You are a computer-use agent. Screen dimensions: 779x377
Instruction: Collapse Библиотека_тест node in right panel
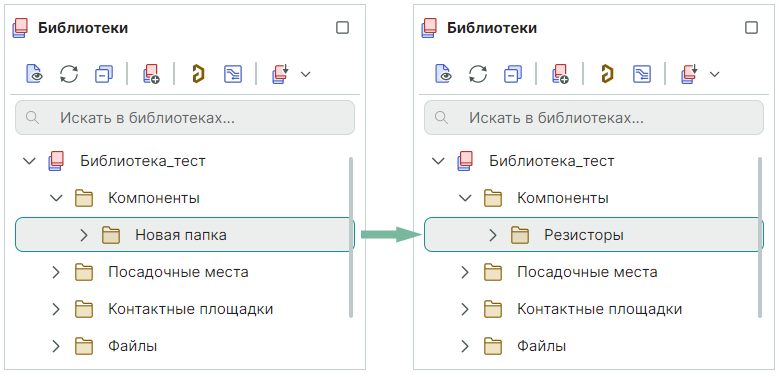pos(439,161)
